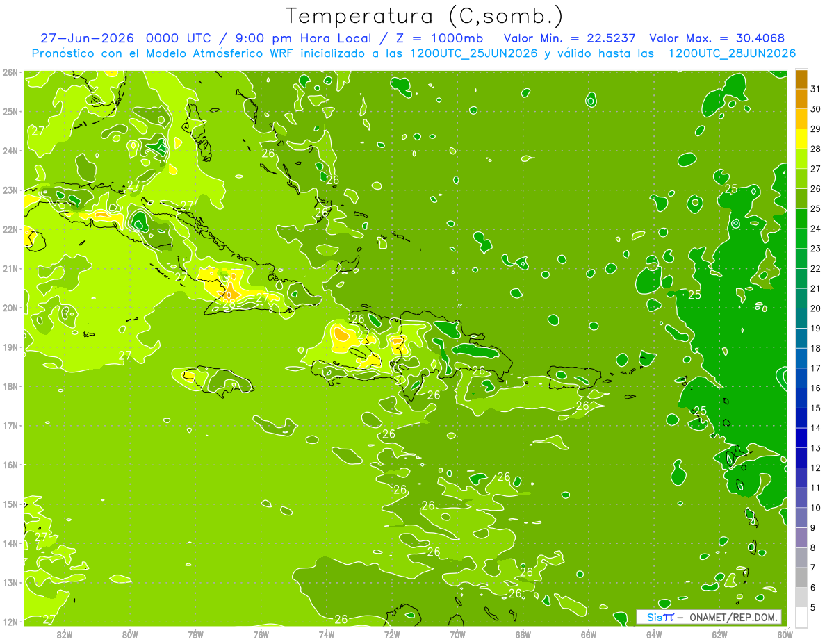Click the "19N" latitude axis label

pyautogui.click(x=10, y=347)
